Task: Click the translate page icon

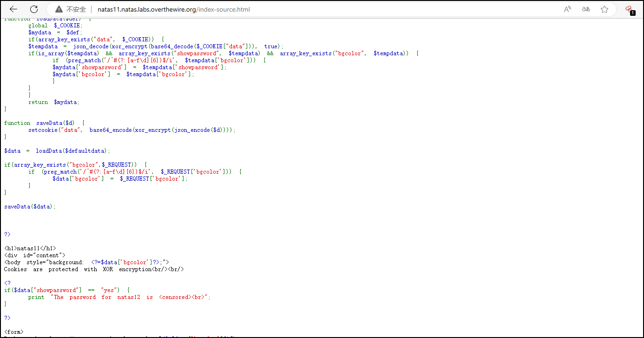Action: [x=586, y=9]
